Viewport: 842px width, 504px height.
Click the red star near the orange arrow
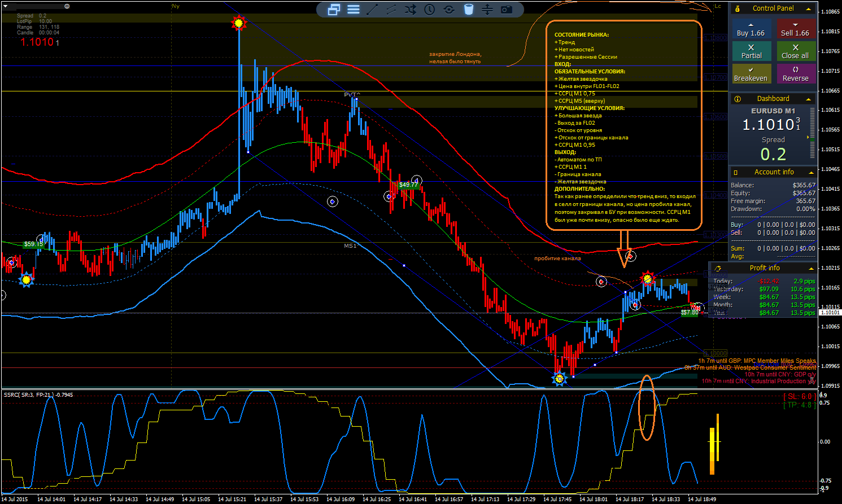pos(647,278)
